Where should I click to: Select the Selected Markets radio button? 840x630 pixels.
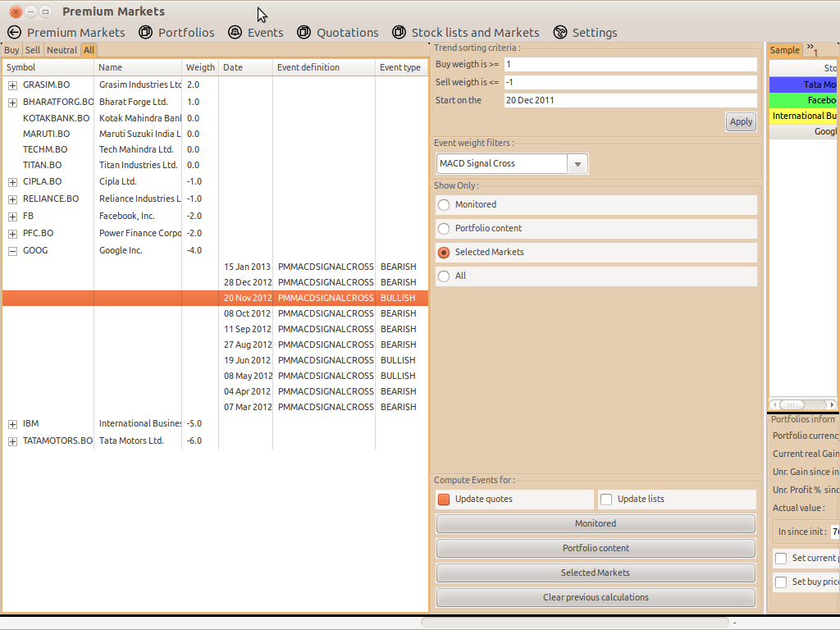[444, 253]
